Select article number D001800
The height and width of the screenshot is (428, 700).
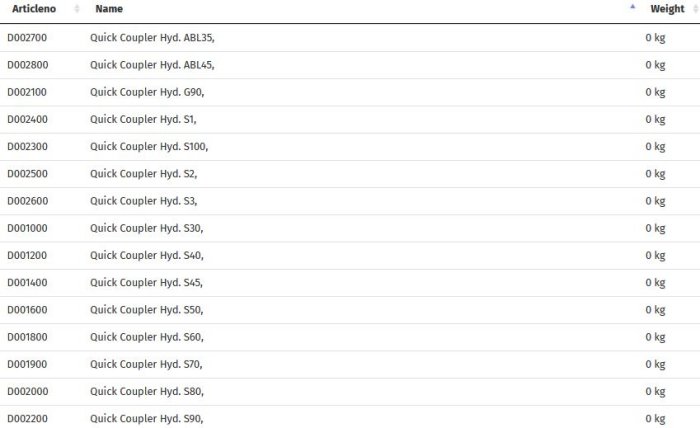tap(27, 337)
